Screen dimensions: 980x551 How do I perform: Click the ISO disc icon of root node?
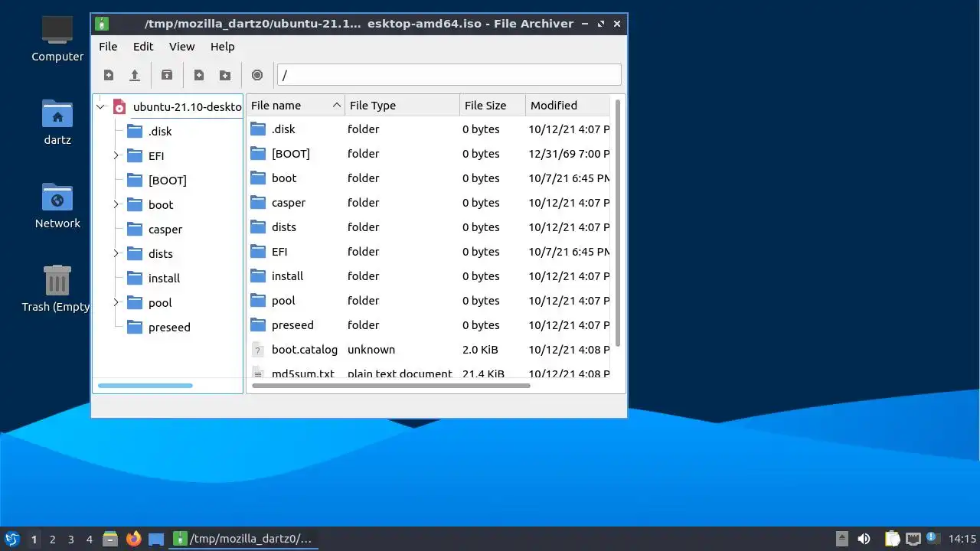pos(119,107)
